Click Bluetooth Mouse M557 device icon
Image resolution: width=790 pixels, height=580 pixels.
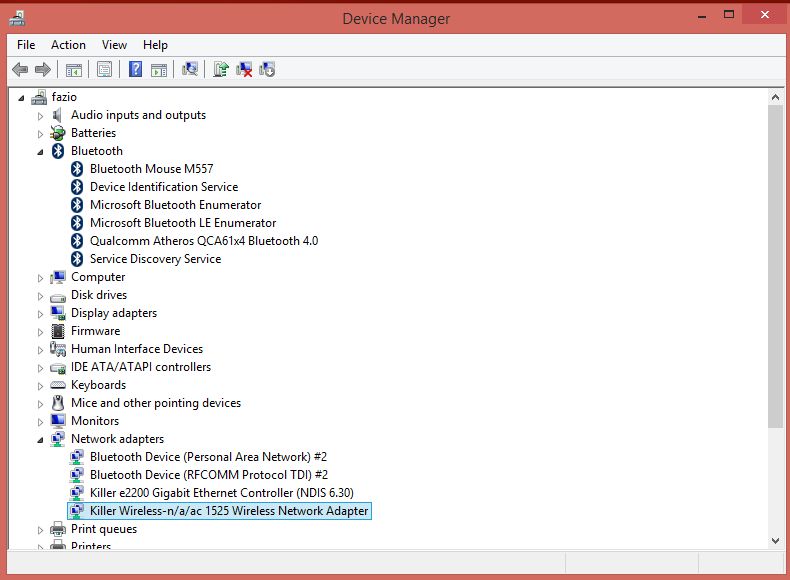[77, 169]
